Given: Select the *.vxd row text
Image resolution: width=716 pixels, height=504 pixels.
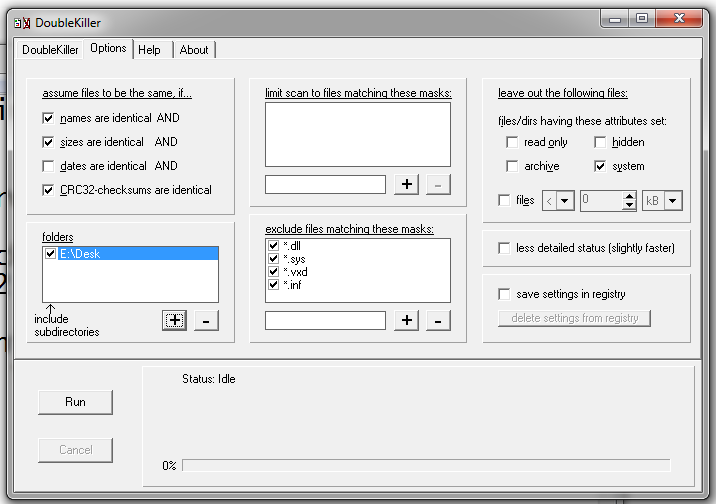Looking at the screenshot, I should tap(295, 272).
